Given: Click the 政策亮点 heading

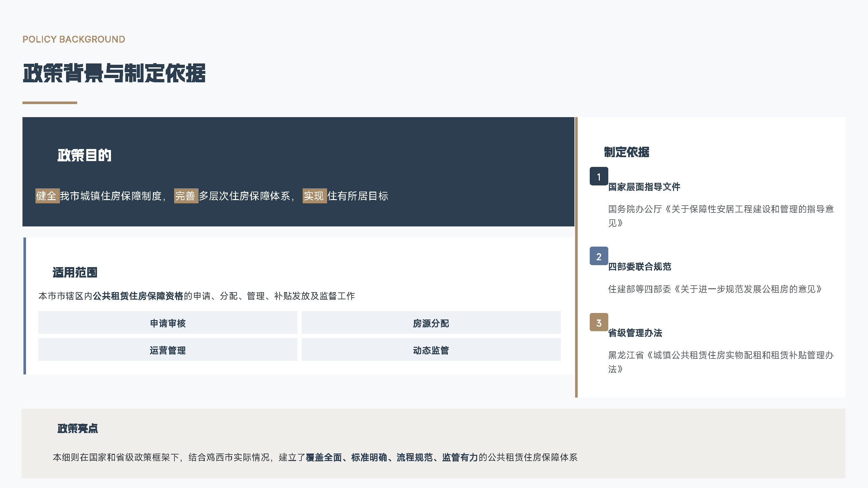Looking at the screenshot, I should point(77,428).
